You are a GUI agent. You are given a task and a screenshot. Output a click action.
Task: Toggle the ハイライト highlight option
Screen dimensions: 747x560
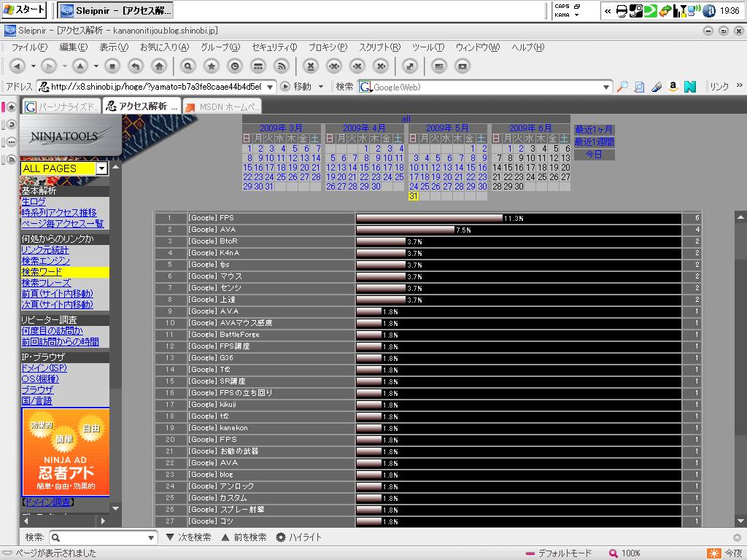coord(298,537)
